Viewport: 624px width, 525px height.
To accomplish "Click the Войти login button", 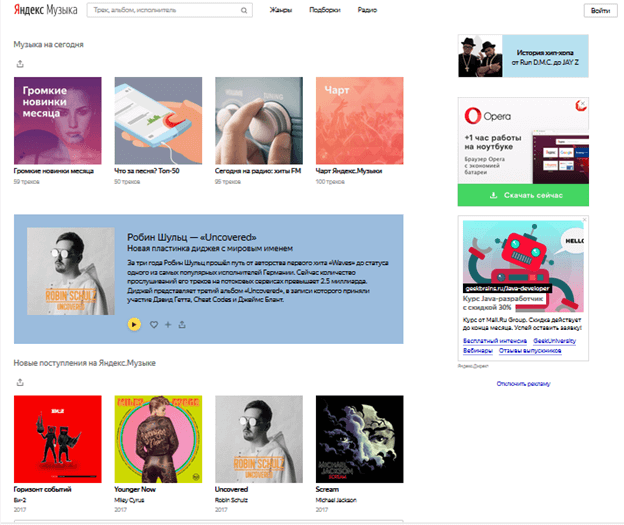I will click(600, 11).
